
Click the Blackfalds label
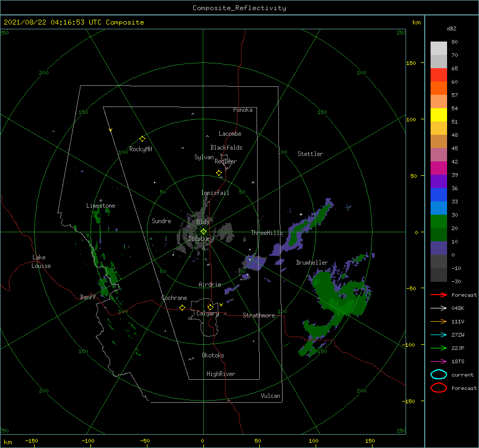226,148
